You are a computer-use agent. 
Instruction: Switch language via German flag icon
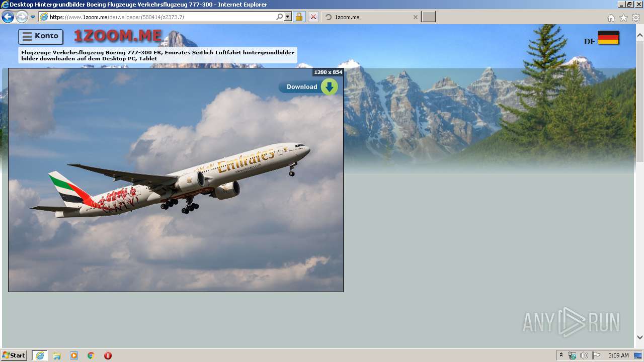[x=608, y=38]
